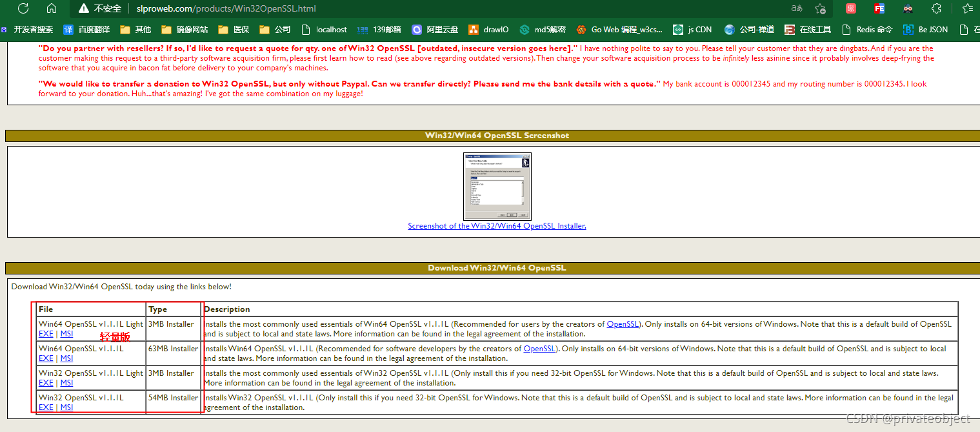This screenshot has height=432, width=980.
Task: Download Win64 OpenSSL v1.1.1L full EXE
Action: [x=46, y=358]
